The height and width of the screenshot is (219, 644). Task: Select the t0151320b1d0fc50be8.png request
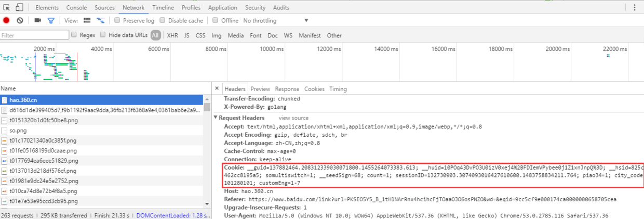[102, 120]
